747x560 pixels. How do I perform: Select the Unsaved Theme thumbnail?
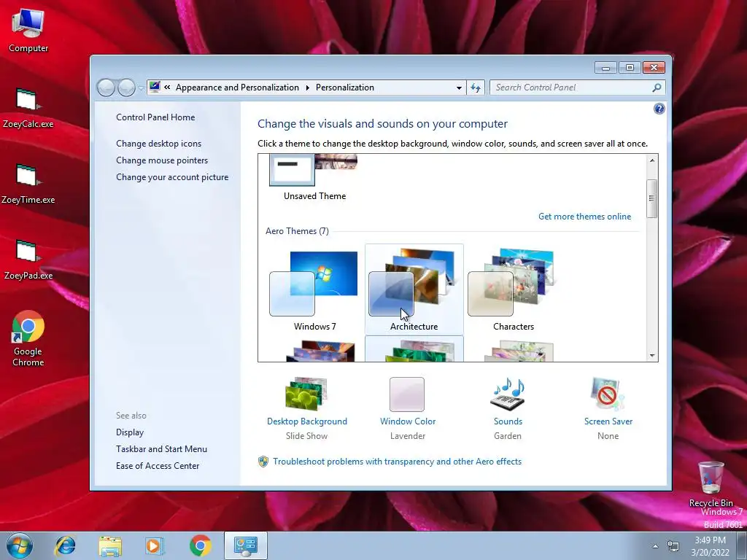(314, 177)
